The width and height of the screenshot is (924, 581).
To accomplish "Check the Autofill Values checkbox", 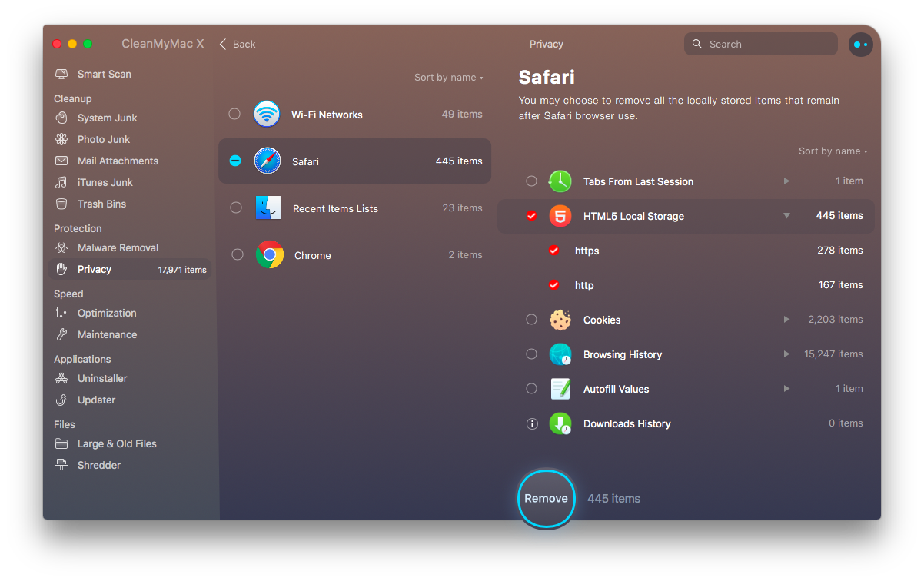I will pyautogui.click(x=531, y=389).
